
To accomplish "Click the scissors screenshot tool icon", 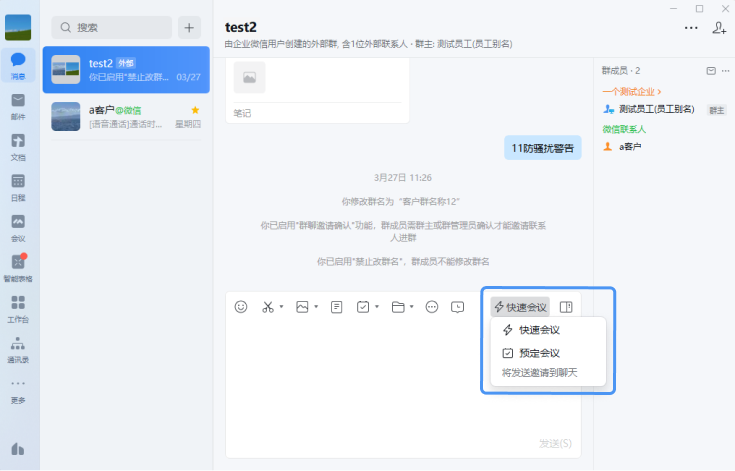I will (x=268, y=307).
